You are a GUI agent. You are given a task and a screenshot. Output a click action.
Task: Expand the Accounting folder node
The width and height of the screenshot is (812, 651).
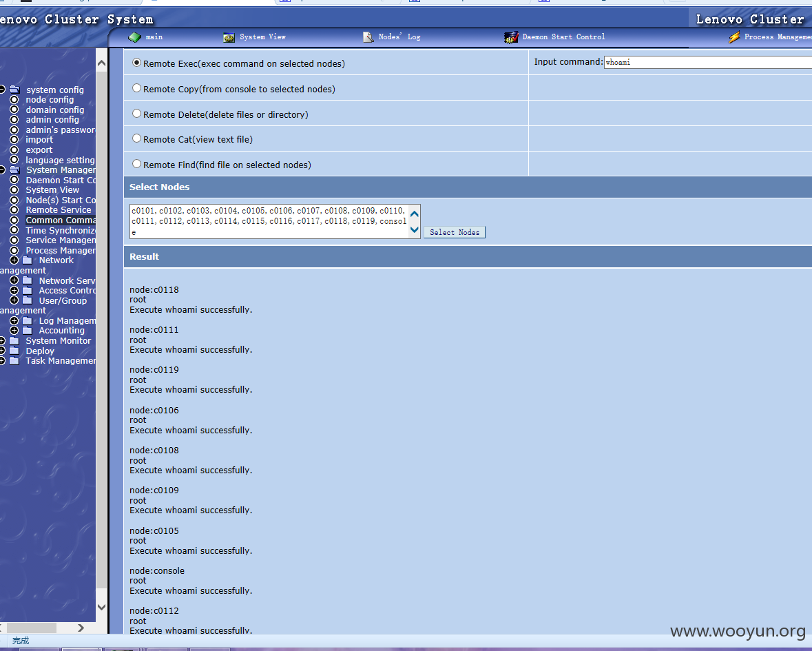coord(14,331)
